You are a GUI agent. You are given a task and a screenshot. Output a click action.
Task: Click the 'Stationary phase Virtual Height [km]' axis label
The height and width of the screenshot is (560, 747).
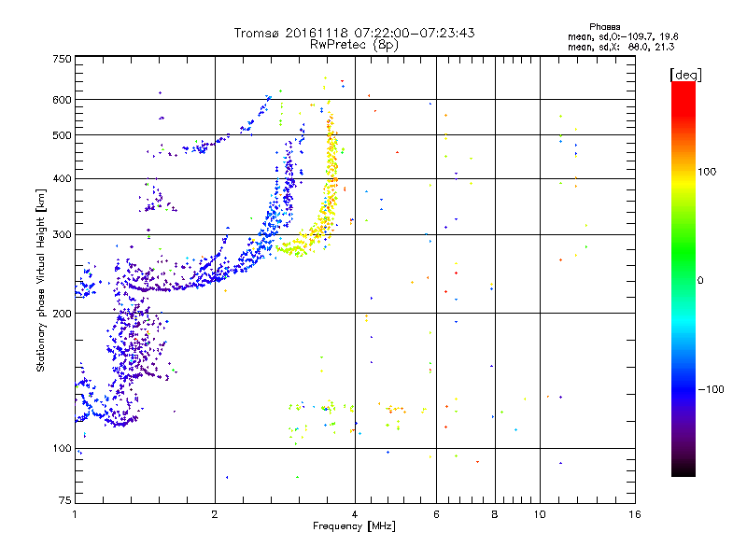[41, 281]
